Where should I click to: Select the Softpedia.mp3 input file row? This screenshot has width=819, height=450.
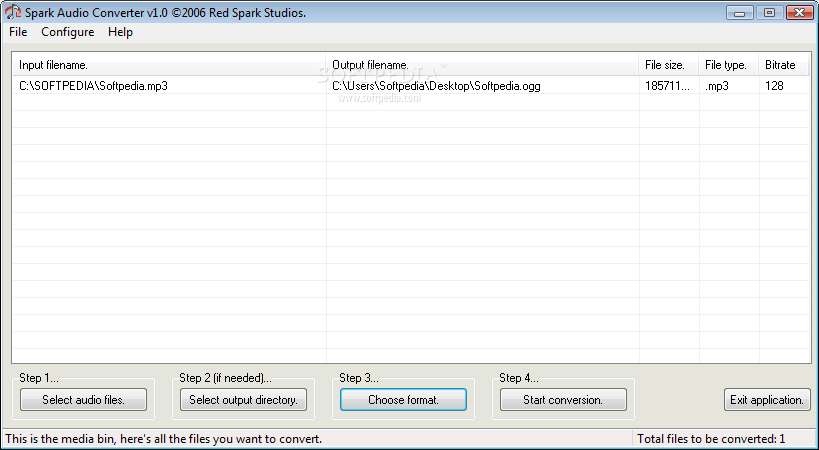[x=93, y=86]
